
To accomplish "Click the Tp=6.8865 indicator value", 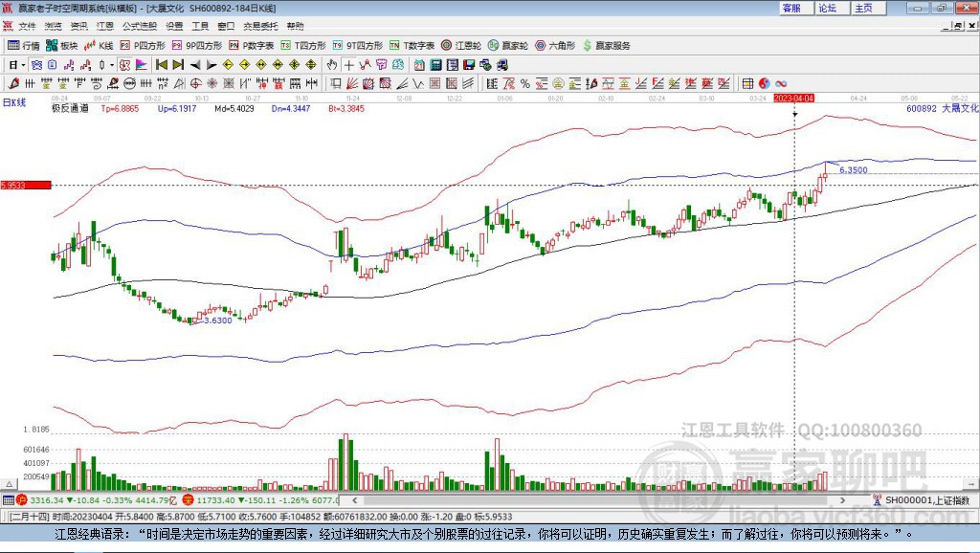I will (120, 108).
